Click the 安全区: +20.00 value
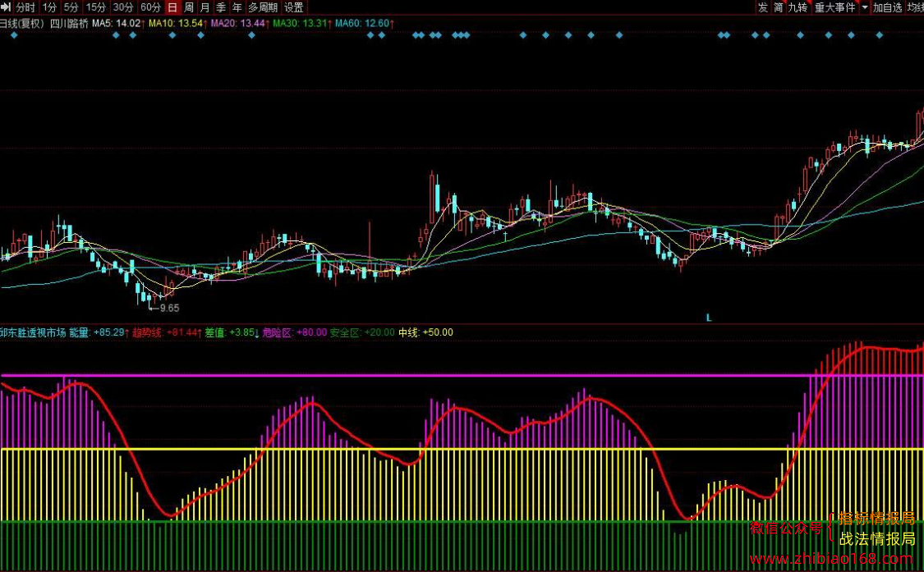924x572 pixels. point(362,333)
